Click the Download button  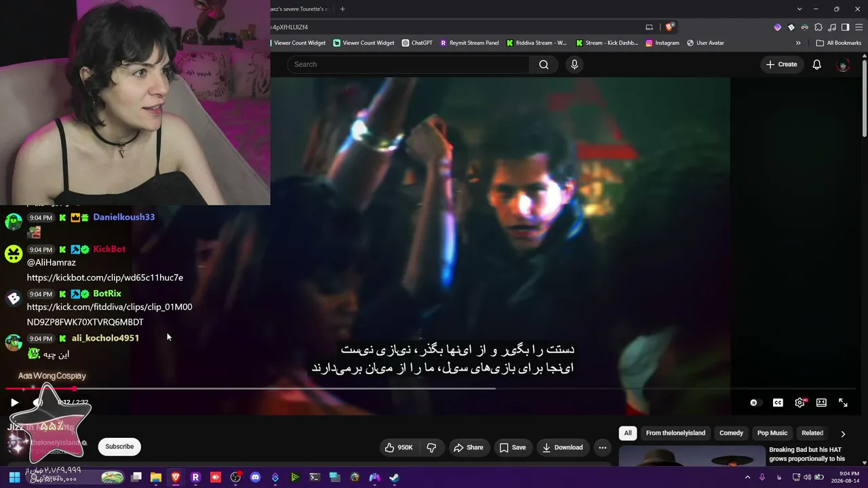click(x=563, y=447)
